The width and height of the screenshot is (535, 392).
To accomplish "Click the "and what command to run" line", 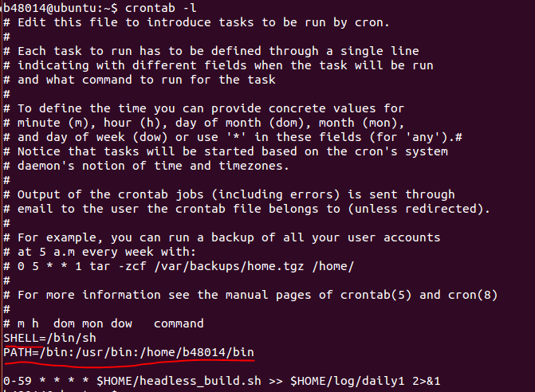I will 145,80.
